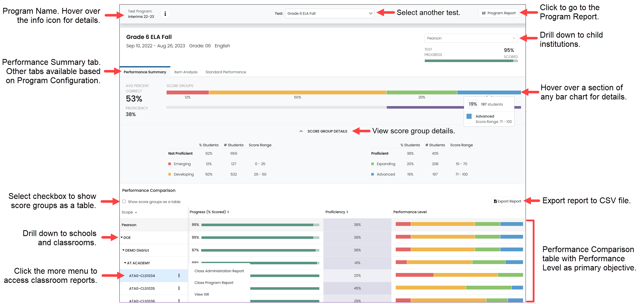Select Class Program Report menu item

[x=214, y=283]
